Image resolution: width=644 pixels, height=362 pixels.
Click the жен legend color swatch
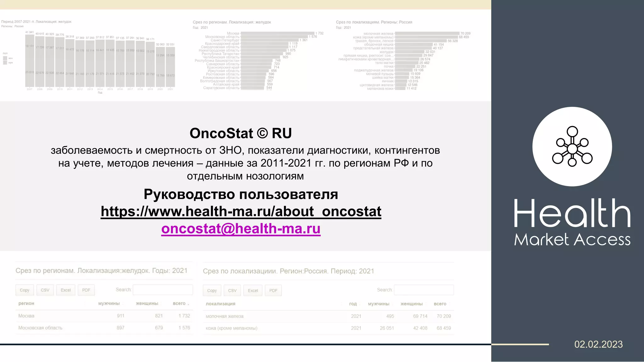pos(5,58)
